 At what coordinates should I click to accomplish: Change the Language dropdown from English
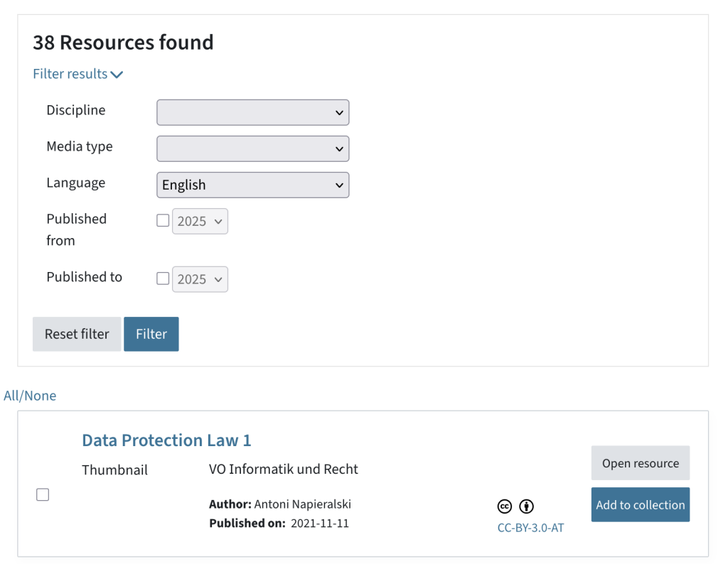[x=252, y=185]
